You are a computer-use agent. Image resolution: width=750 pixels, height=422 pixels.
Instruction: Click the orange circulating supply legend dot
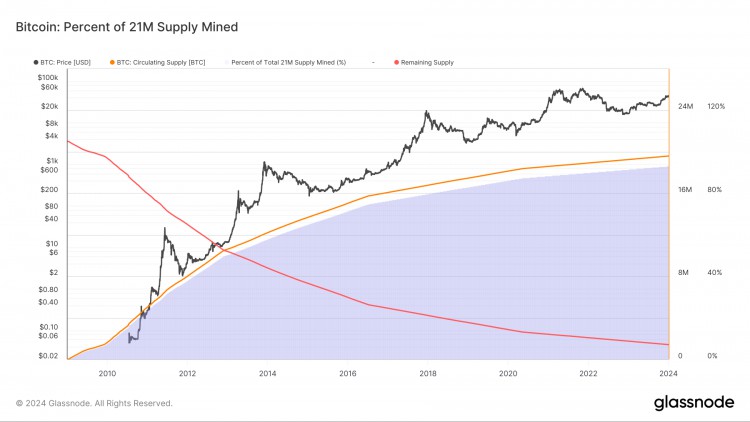(112, 62)
